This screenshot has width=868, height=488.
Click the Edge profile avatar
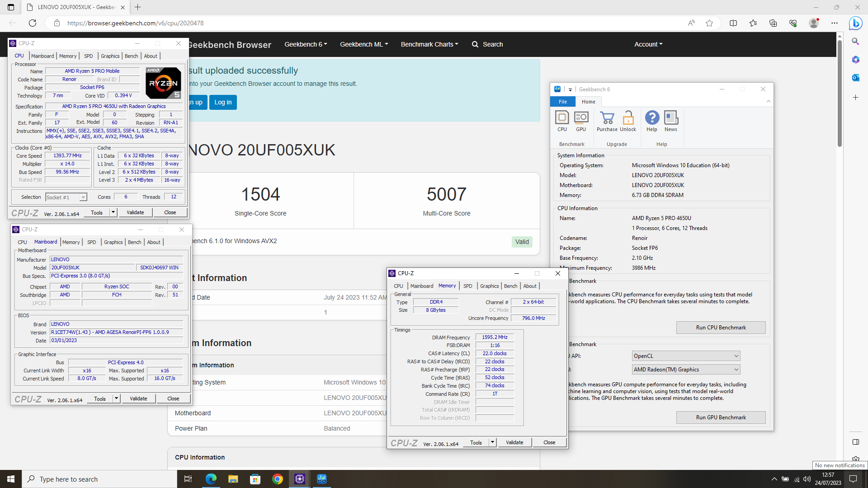[814, 23]
